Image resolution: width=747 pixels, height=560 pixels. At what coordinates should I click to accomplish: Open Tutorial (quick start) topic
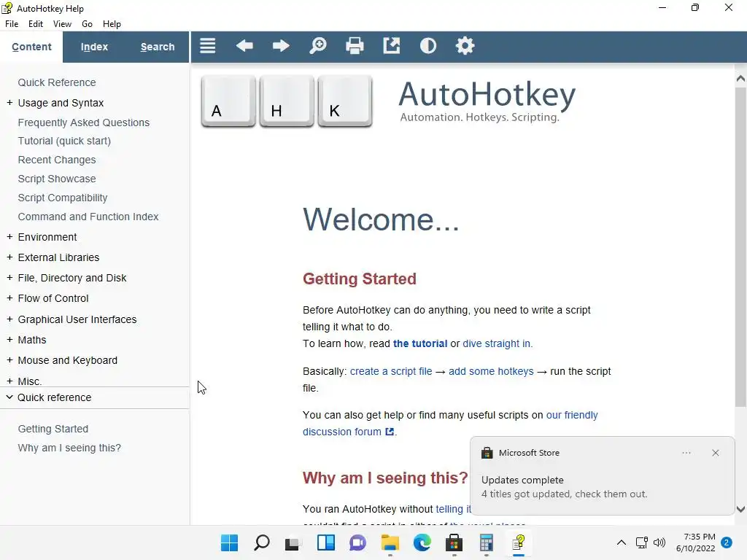point(64,141)
